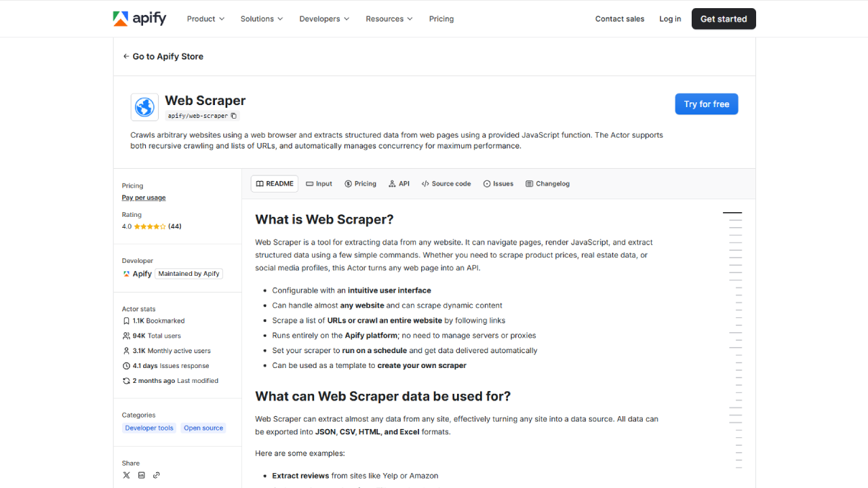868x488 pixels.
Task: Click the Web Scraper globe icon
Action: pyautogui.click(x=144, y=107)
